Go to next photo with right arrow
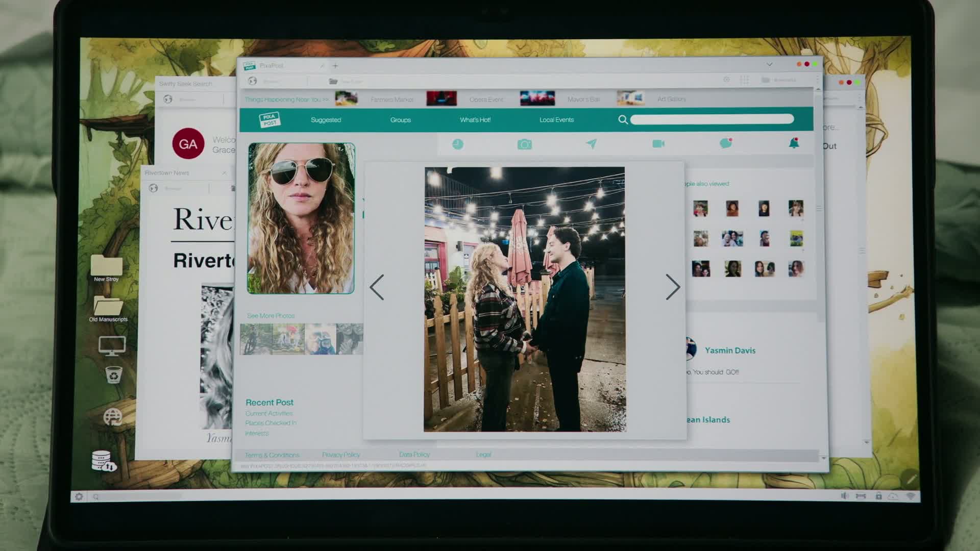980x551 pixels. point(672,287)
